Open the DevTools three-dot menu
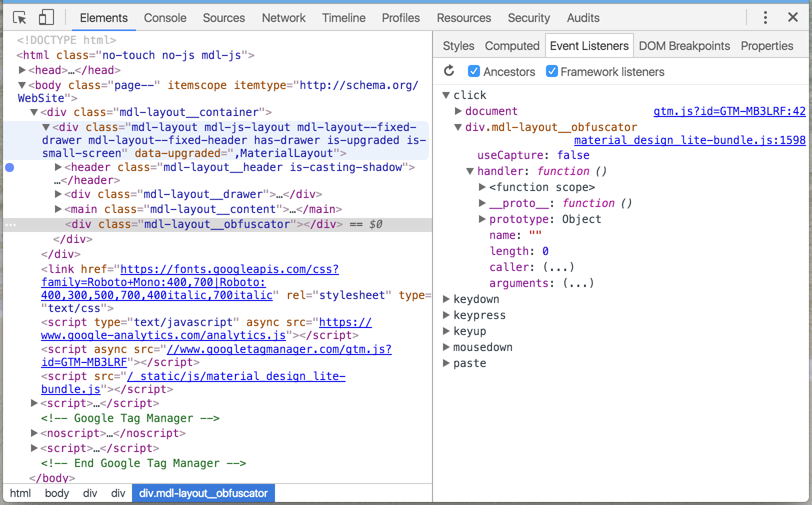This screenshot has height=505, width=812. (x=765, y=17)
